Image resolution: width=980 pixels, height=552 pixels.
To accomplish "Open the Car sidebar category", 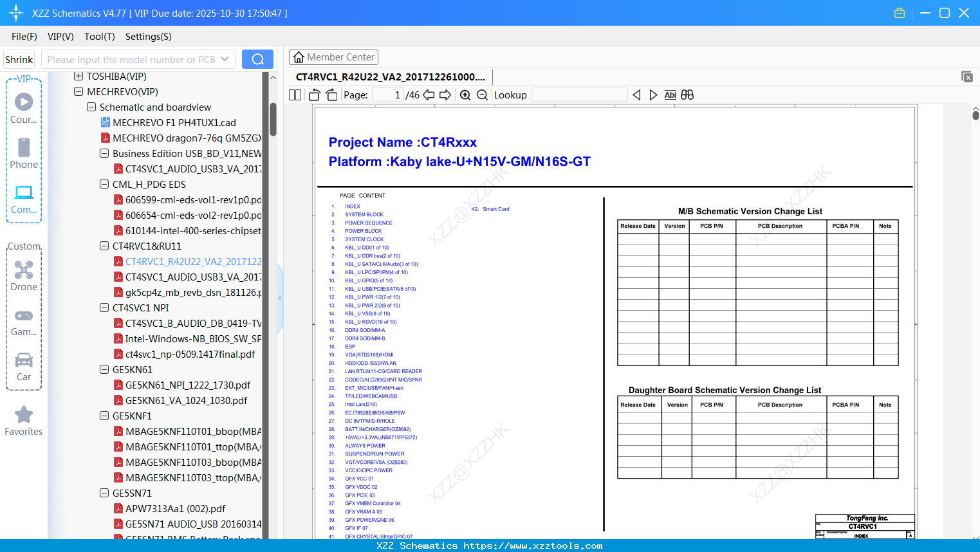I will click(24, 367).
